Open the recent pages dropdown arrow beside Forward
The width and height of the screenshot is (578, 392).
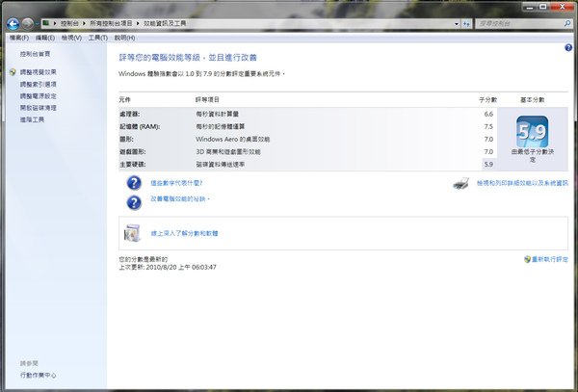coord(37,24)
